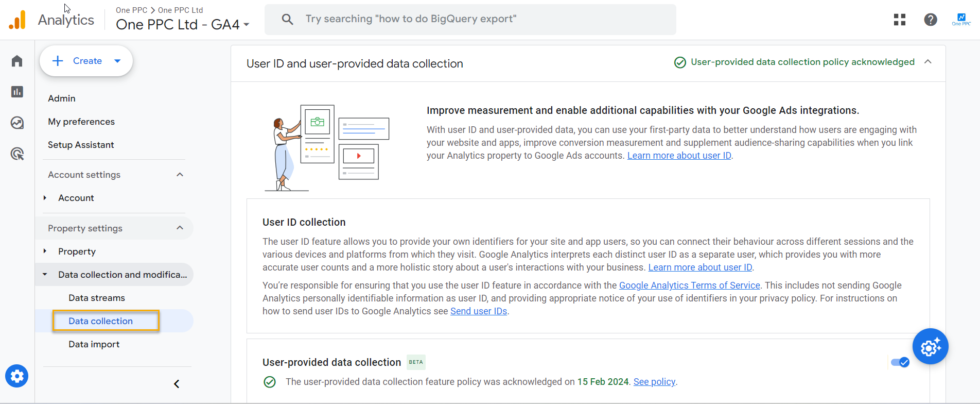Open Google Analytics Terms of Service link

pos(689,285)
